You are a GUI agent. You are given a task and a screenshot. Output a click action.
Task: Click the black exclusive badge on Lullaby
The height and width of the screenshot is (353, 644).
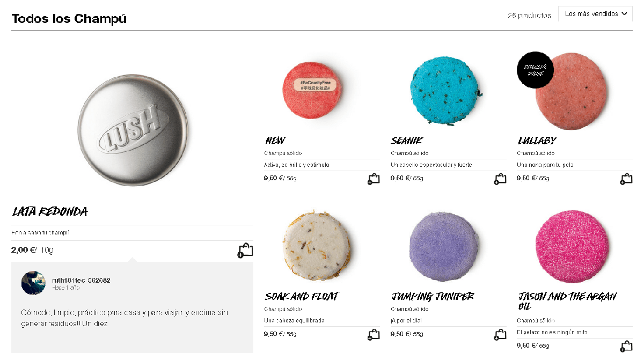point(535,70)
